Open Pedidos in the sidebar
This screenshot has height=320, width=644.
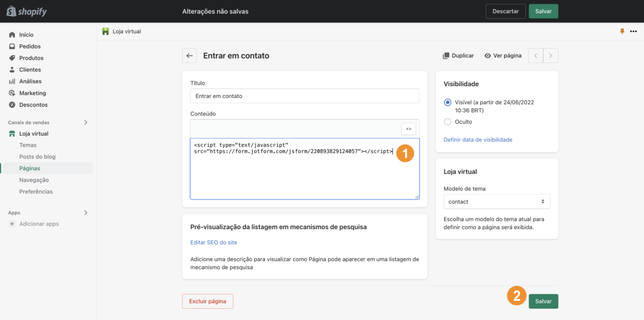coord(30,46)
